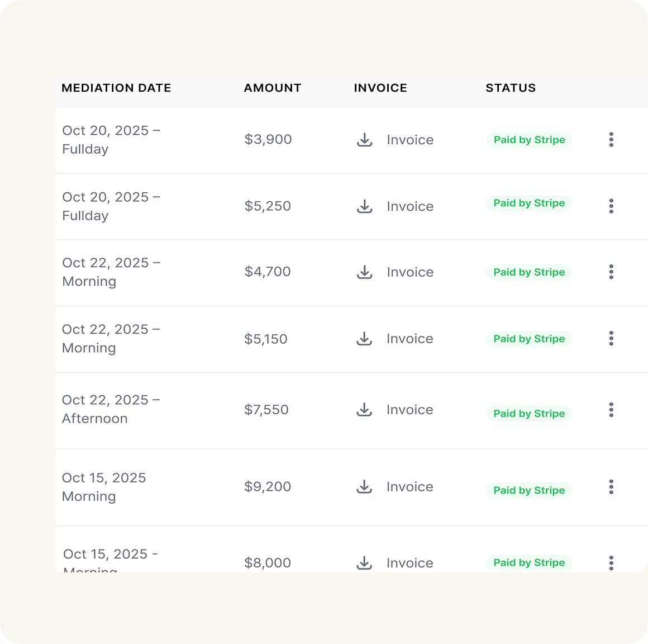
Task: Click the Amount column header
Action: click(x=273, y=88)
